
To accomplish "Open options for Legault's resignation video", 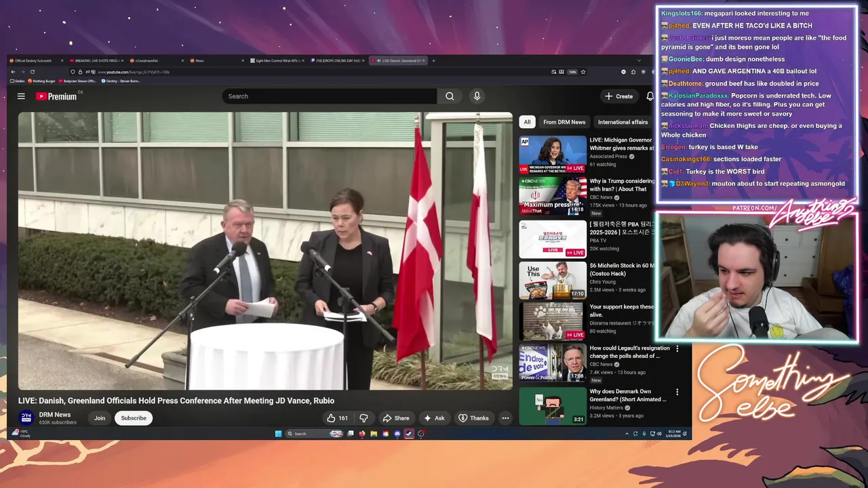I will pyautogui.click(x=677, y=348).
